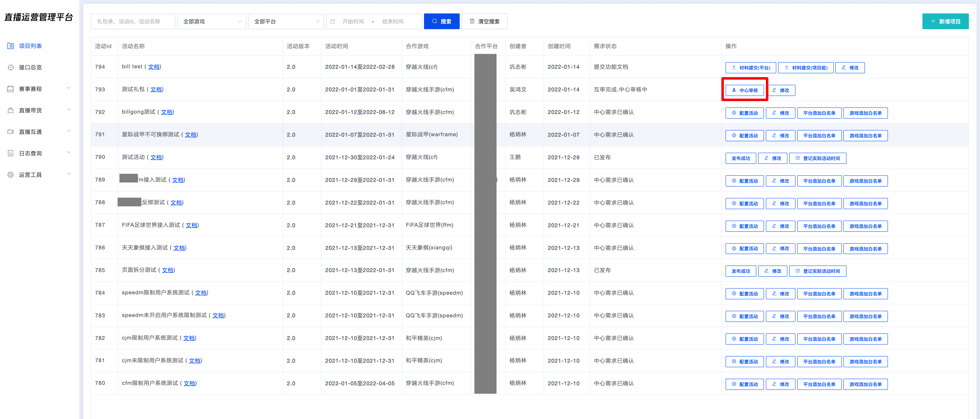Click 修改 for activity 794
Viewport: 980px width, 419px height.
850,68
